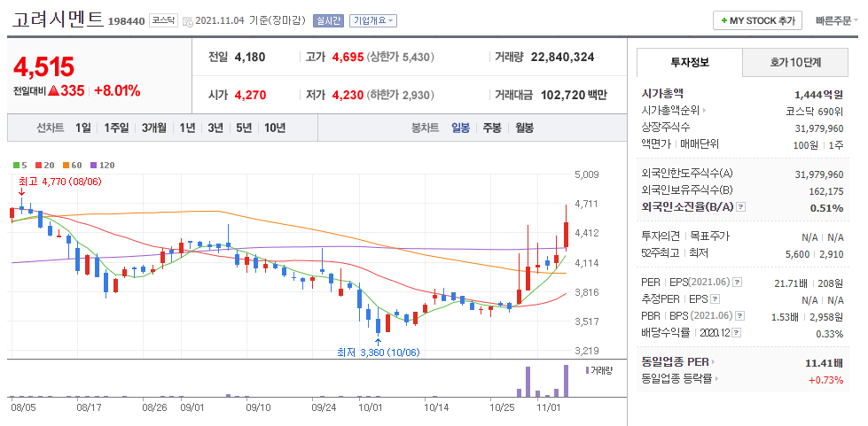The image size is (868, 426).
Task: Click the clock icon beside 2021.11.04 date
Action: coord(188,21)
